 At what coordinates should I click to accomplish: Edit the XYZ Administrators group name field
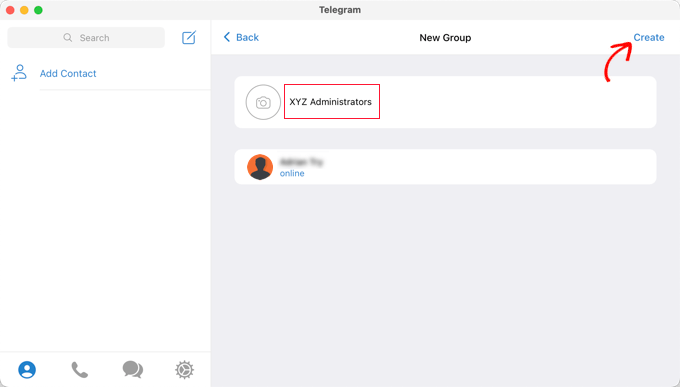332,102
